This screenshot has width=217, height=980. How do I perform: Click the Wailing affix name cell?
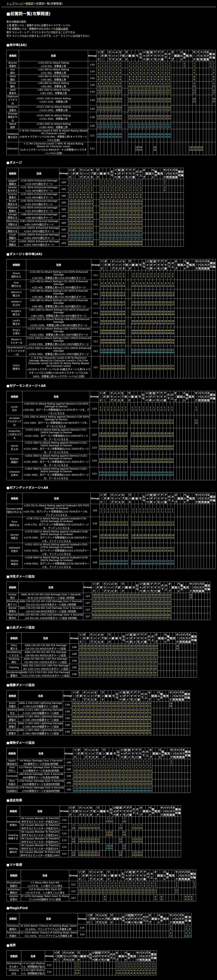tap(13, 850)
